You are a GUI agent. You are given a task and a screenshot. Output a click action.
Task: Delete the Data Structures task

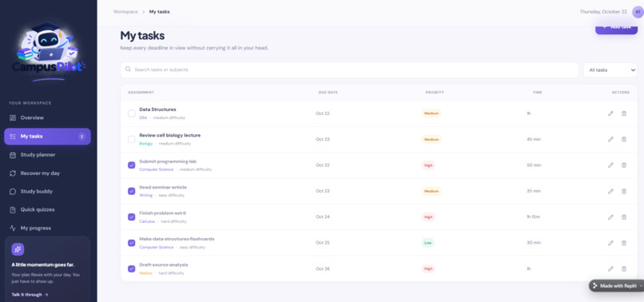[623, 113]
